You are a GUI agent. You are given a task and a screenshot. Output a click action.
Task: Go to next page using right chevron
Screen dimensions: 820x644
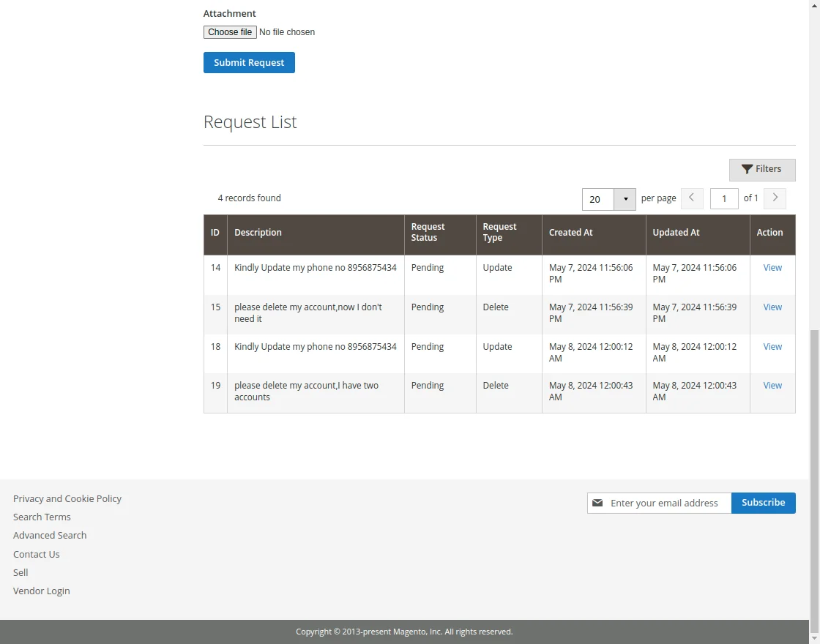click(x=775, y=198)
